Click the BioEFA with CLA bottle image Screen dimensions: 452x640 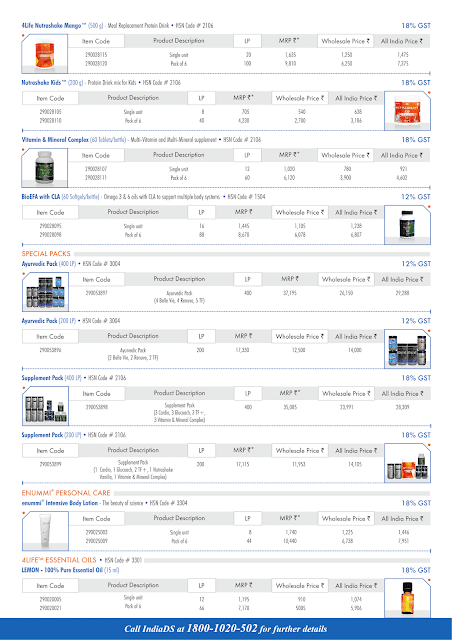coord(407,225)
